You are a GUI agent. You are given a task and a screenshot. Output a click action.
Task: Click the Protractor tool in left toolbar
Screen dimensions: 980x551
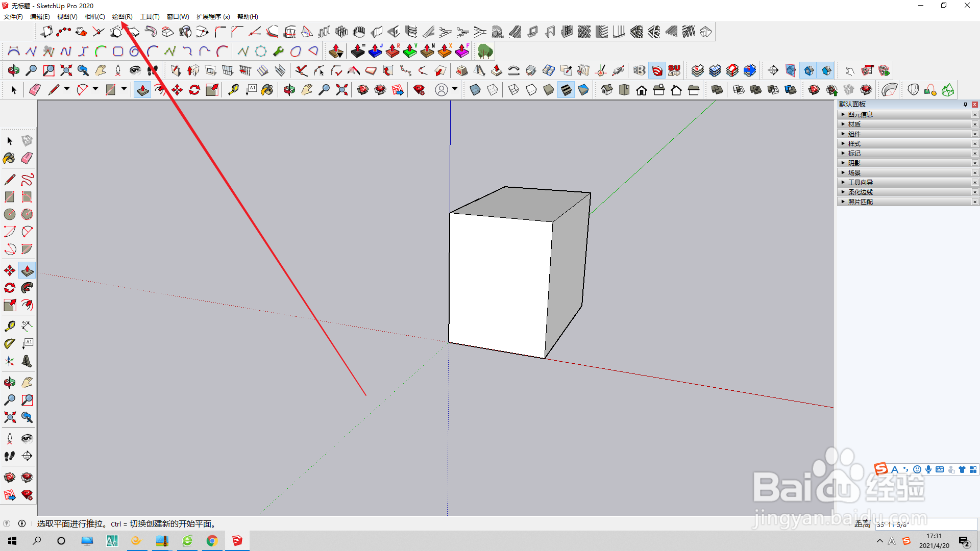[x=9, y=343]
